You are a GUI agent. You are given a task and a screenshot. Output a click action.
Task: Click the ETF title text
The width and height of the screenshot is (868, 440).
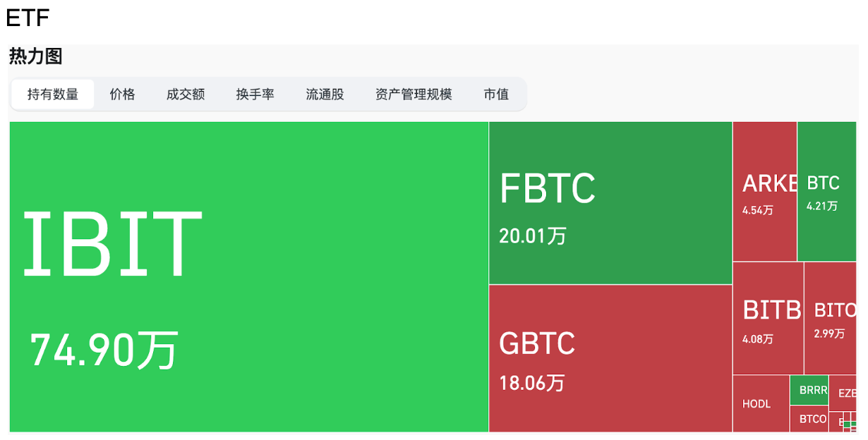pyautogui.click(x=28, y=18)
